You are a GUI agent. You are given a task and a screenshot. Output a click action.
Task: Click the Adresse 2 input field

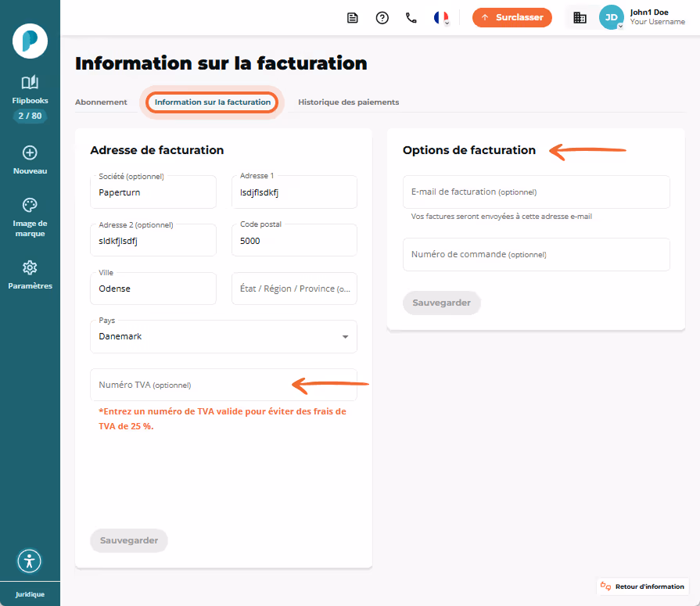153,240
